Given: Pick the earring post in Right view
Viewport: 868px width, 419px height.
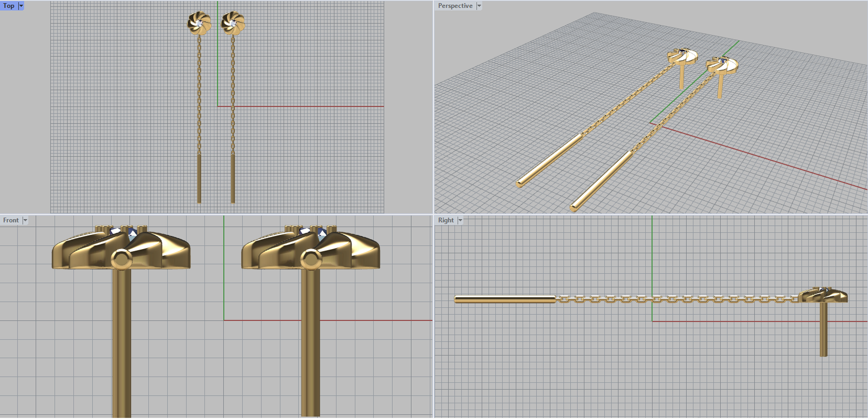Looking at the screenshot, I should [x=823, y=331].
